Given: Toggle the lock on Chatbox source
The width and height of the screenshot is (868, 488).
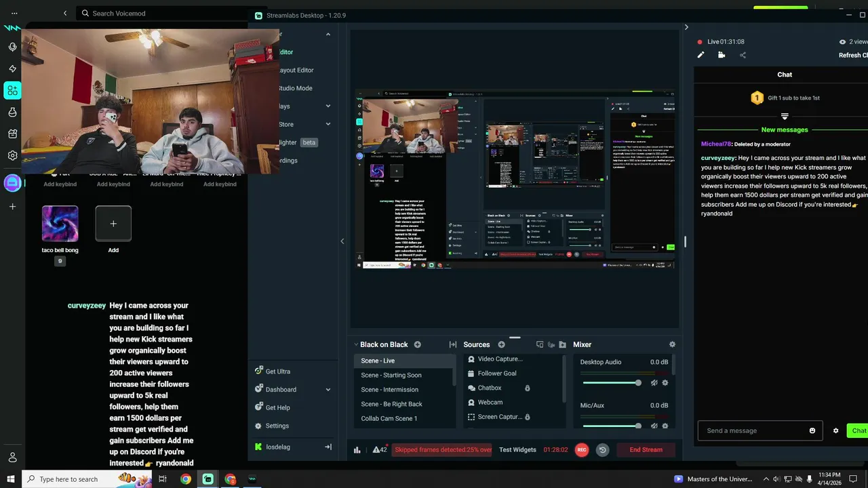Looking at the screenshot, I should tap(528, 388).
